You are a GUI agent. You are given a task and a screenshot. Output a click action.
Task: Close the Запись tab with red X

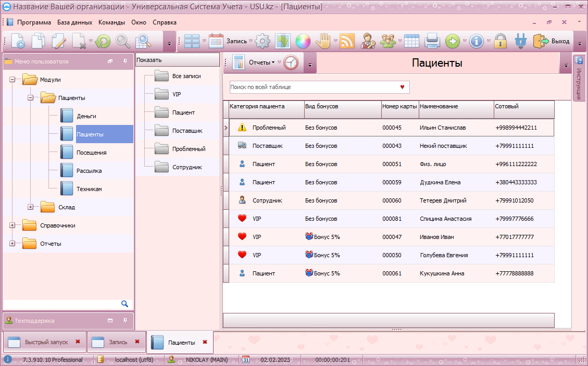[x=137, y=342]
